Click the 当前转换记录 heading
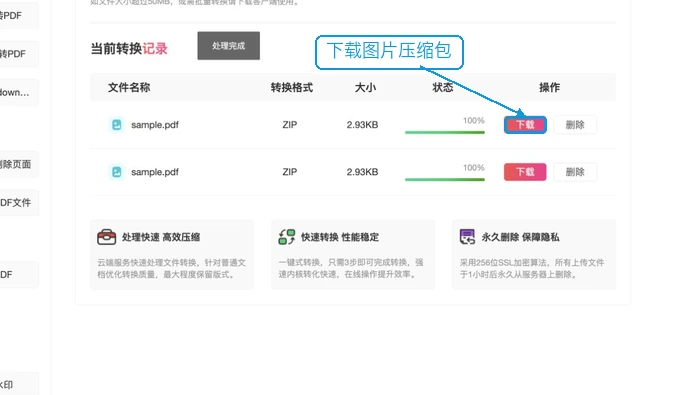Image resolution: width=700 pixels, height=395 pixels. (x=129, y=49)
